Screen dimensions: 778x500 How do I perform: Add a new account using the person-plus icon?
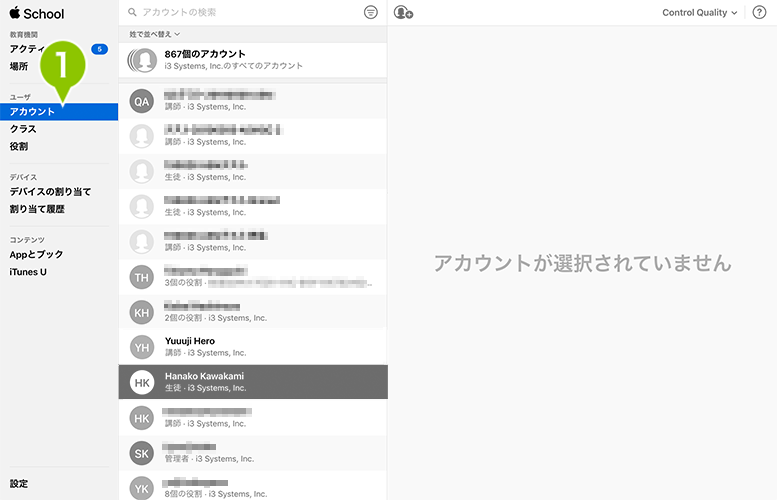pyautogui.click(x=403, y=12)
